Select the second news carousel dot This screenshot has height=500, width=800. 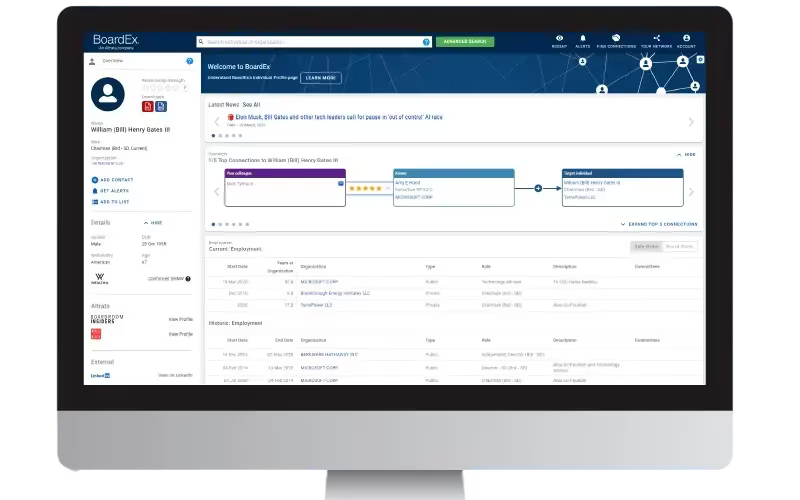coord(220,136)
